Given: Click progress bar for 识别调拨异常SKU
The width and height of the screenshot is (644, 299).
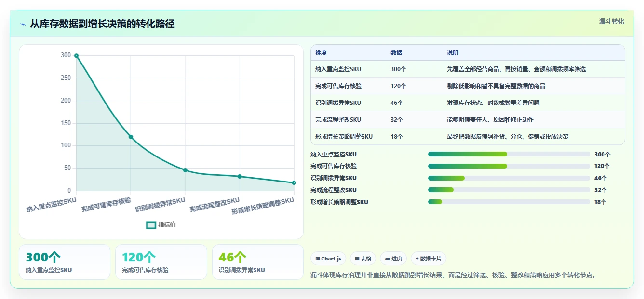Looking at the screenshot, I should (x=509, y=178).
